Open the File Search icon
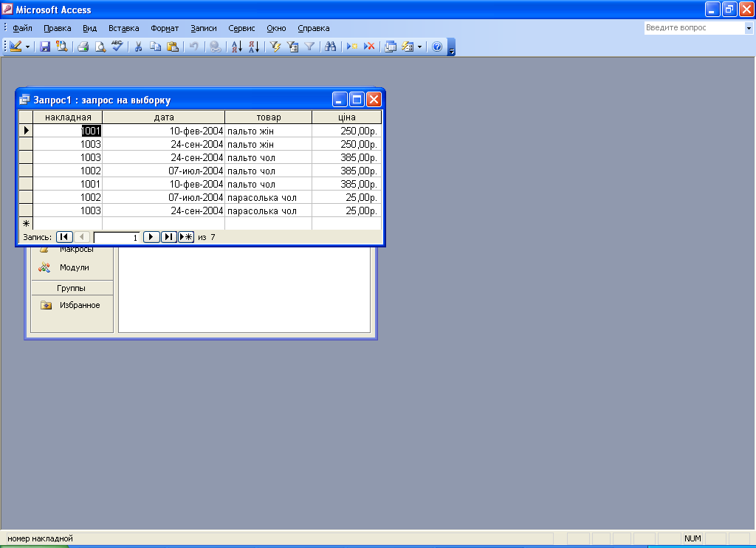The image size is (756, 548). click(62, 47)
